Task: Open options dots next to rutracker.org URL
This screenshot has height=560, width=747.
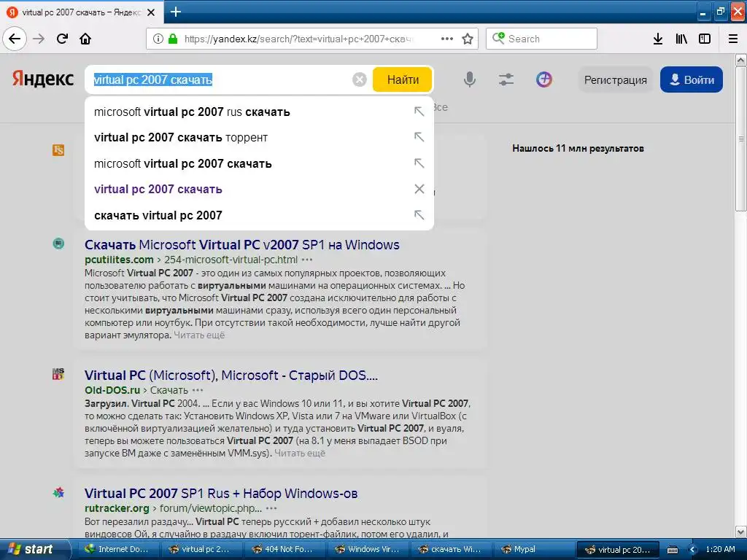Action: 271,508
